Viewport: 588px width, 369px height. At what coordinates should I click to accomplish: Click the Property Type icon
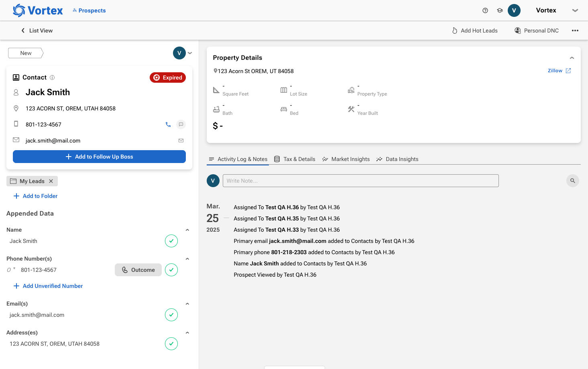tap(351, 90)
